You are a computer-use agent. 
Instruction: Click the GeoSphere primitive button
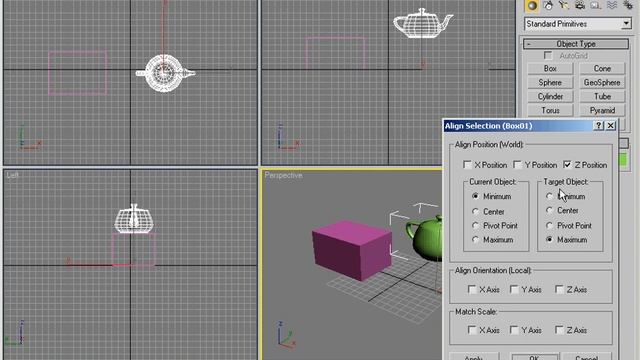coord(602,82)
